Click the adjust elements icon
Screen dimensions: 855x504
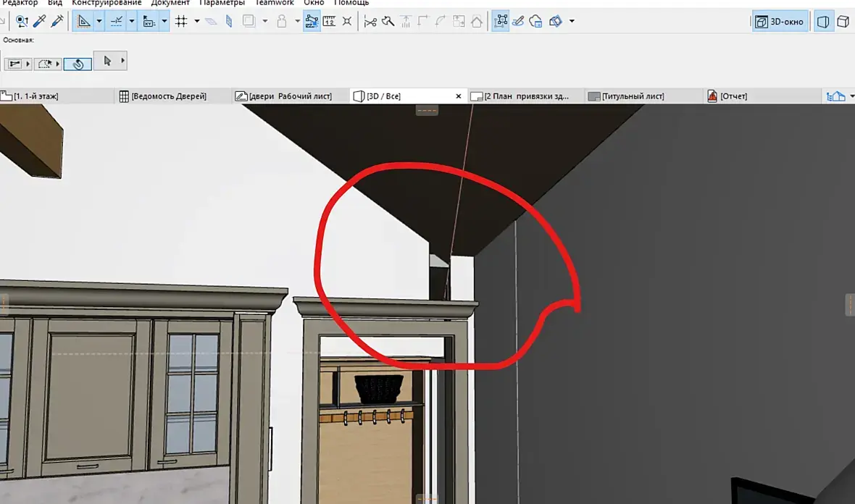(x=406, y=21)
